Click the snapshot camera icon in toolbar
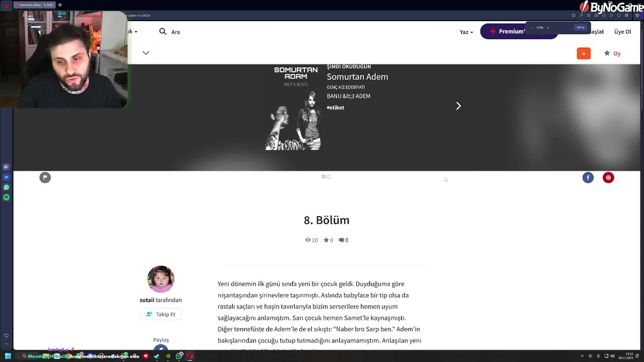The height and width of the screenshot is (362, 644). click(596, 15)
